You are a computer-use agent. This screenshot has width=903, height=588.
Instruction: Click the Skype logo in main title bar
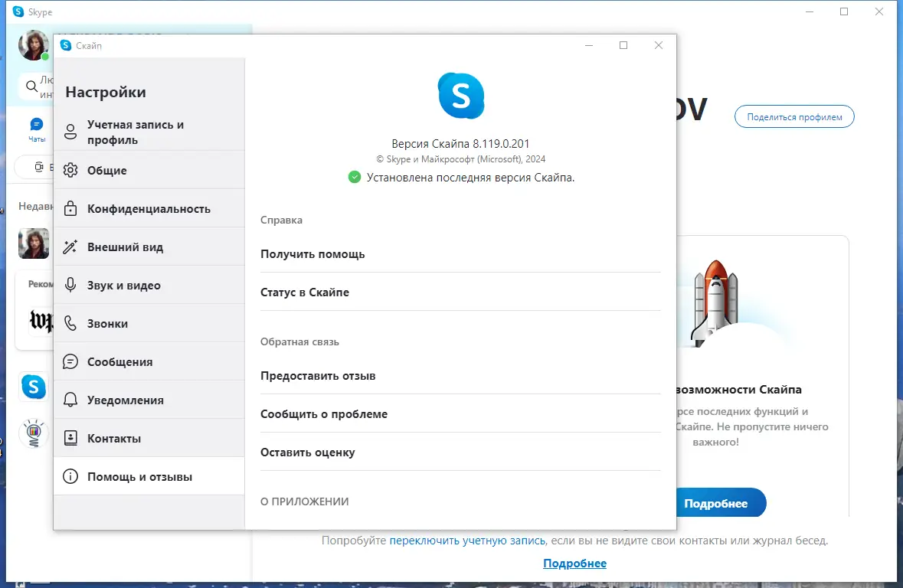18,11
